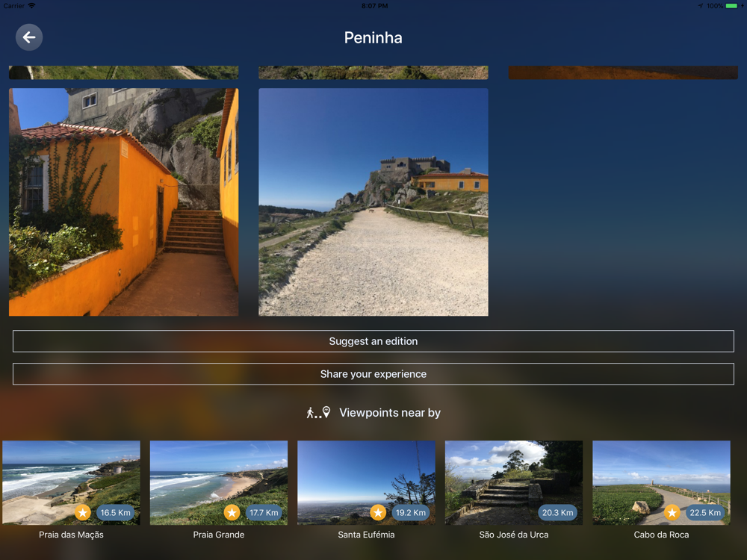This screenshot has height=560, width=747.
Task: Click the São José da Urca label
Action: [514, 535]
